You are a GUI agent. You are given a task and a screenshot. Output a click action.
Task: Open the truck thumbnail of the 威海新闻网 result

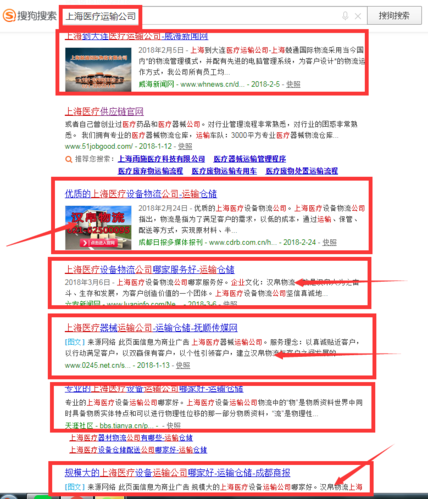coord(98,70)
